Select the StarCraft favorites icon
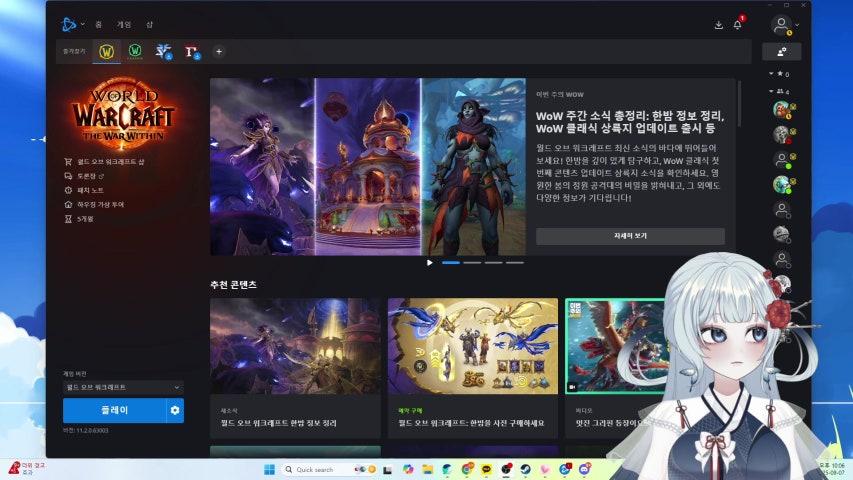This screenshot has height=480, width=853. (163, 52)
